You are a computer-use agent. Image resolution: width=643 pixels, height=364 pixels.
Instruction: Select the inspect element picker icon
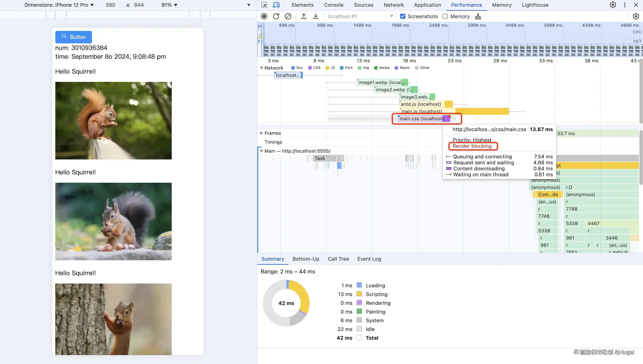click(x=264, y=5)
